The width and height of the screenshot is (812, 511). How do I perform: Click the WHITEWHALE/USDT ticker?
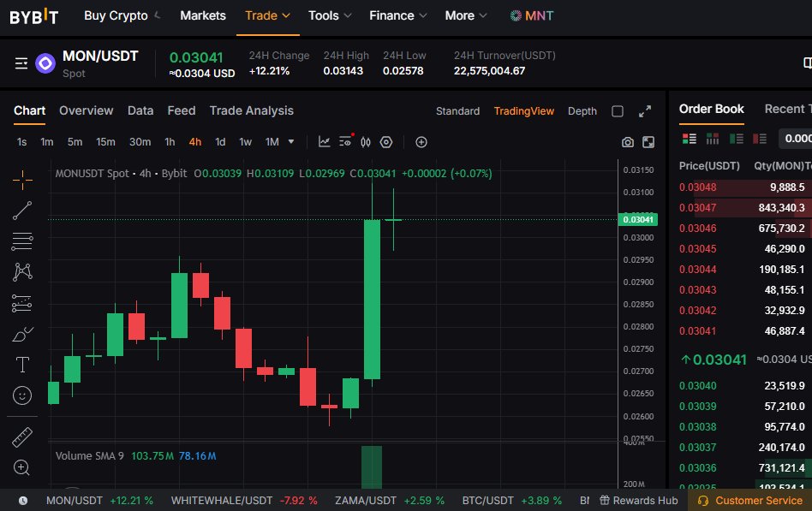[244, 501]
